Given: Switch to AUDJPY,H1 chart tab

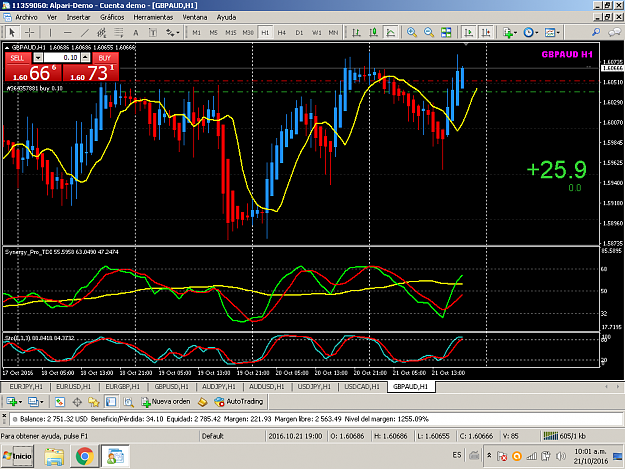Looking at the screenshot, I should coord(218,387).
